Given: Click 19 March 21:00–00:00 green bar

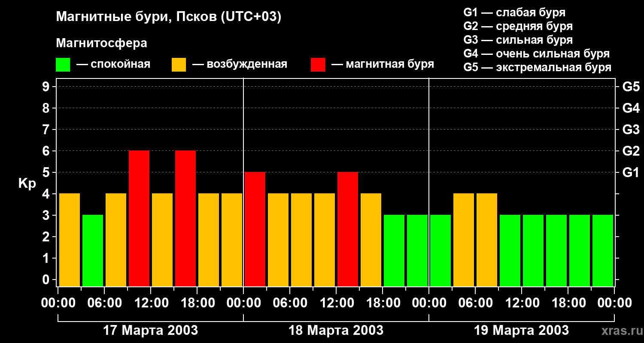Looking at the screenshot, I should 603,251.
